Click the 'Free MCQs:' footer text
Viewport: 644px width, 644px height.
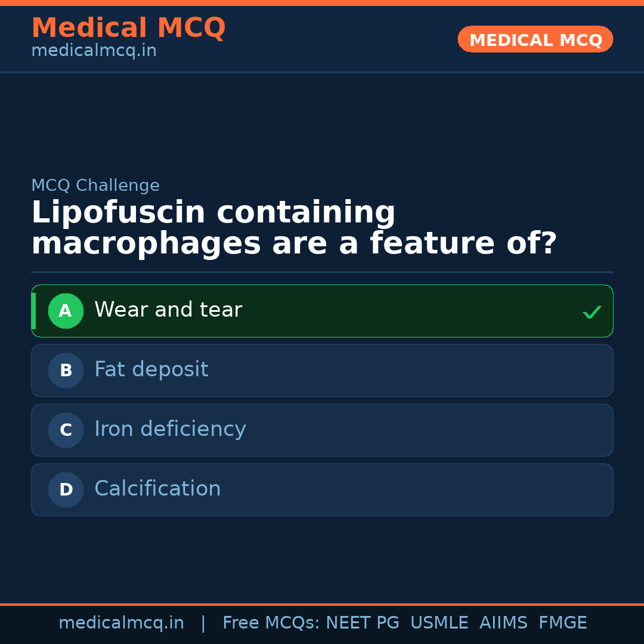pyautogui.click(x=271, y=623)
